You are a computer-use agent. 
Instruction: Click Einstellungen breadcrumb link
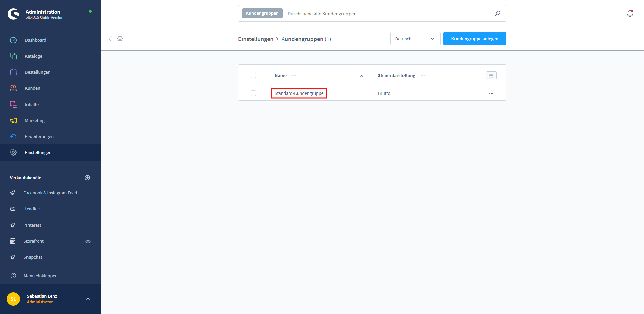[256, 39]
